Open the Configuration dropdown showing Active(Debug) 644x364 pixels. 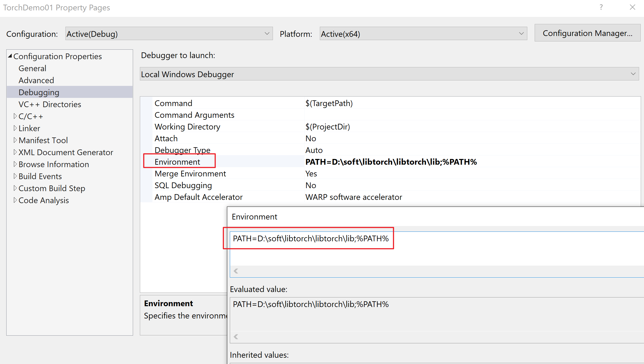coord(267,33)
